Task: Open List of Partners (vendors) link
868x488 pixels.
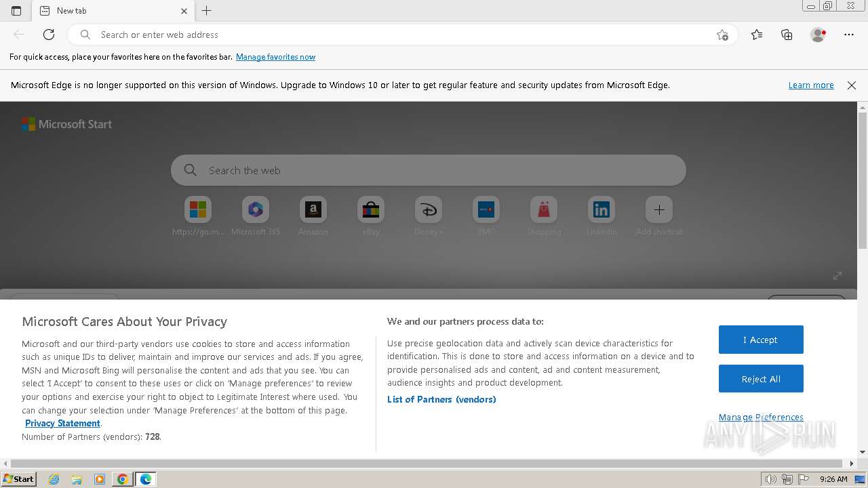Action: click(441, 399)
